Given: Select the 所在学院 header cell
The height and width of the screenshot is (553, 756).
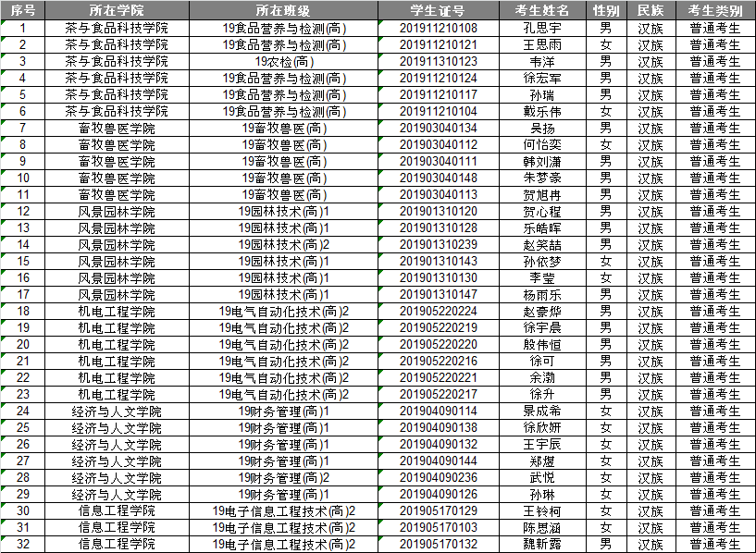Looking at the screenshot, I should (x=117, y=11).
